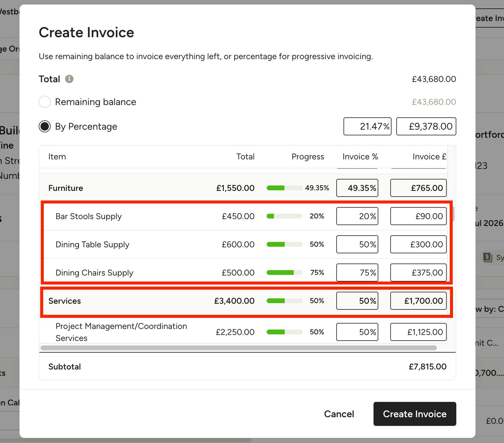The height and width of the screenshot is (443, 504).
Task: Click the Furniture £765.00 invoice amount field
Action: click(x=418, y=188)
